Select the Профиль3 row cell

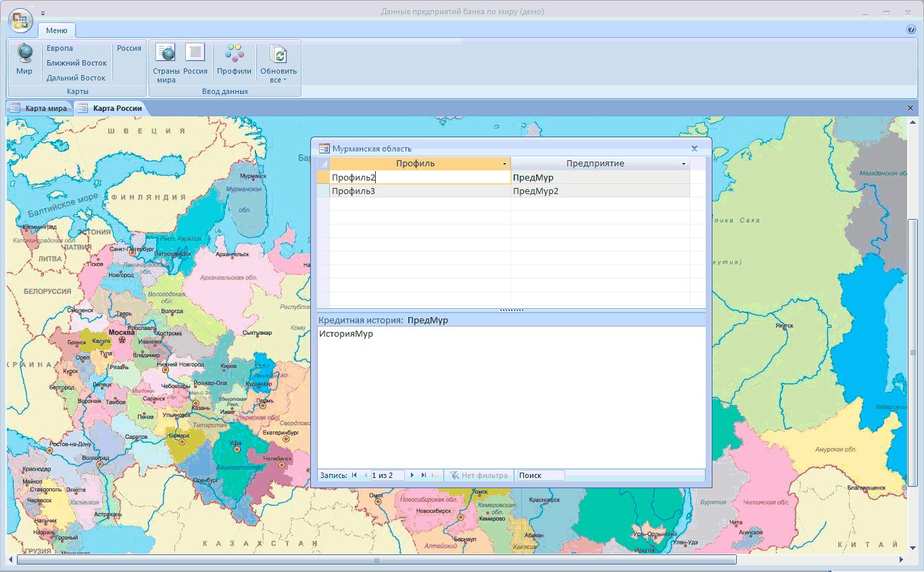419,191
